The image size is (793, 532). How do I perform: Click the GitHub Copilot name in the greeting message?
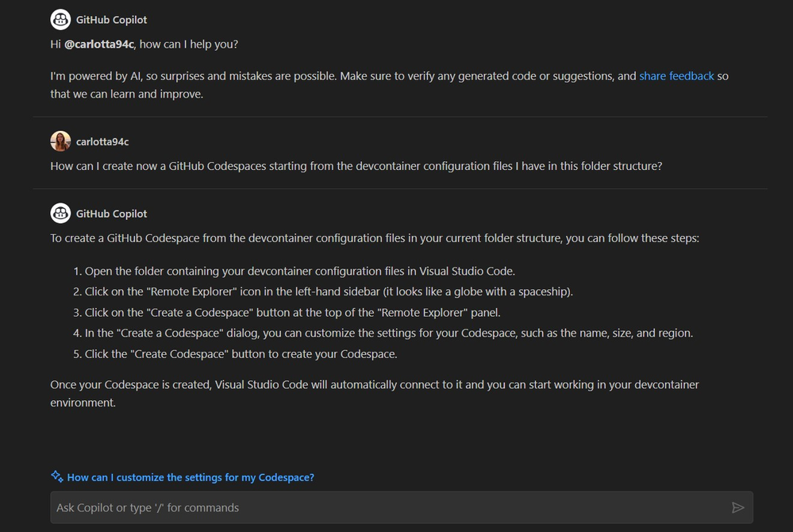coord(111,20)
